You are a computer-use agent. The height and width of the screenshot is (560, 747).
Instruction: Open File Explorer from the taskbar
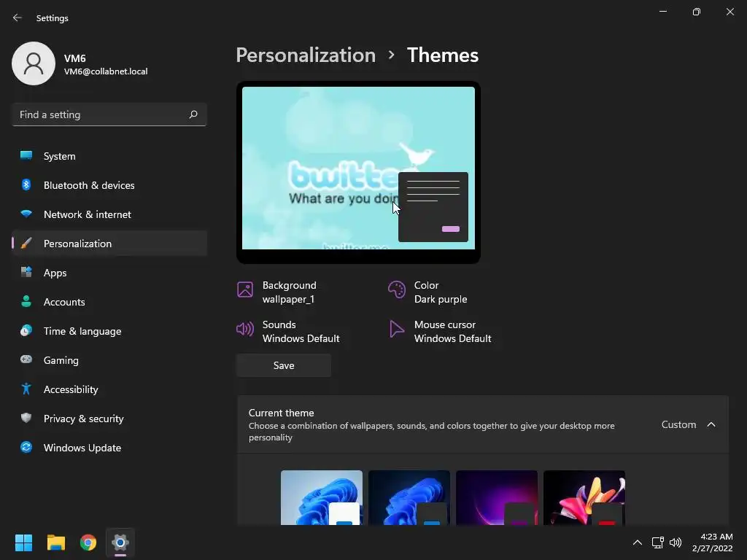(55, 542)
